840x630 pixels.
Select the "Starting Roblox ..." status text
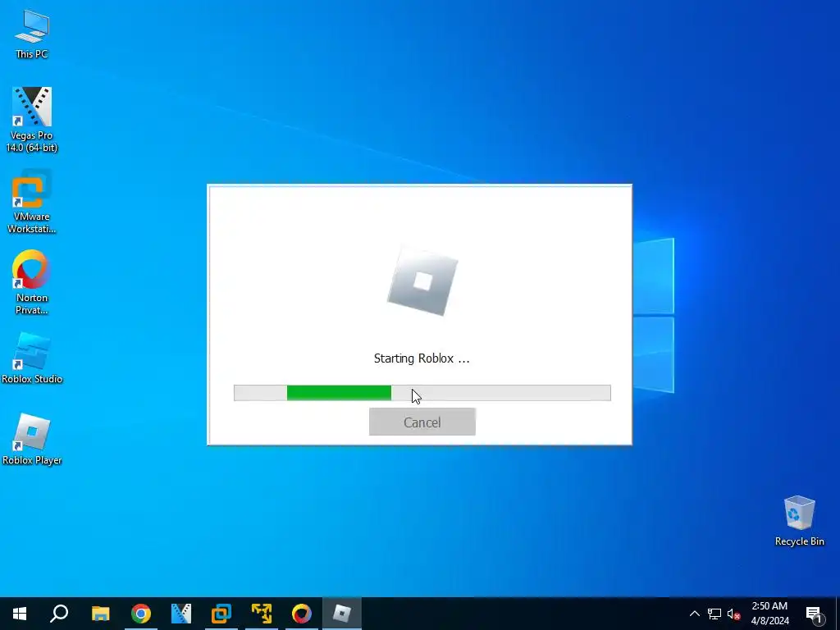[x=422, y=358]
